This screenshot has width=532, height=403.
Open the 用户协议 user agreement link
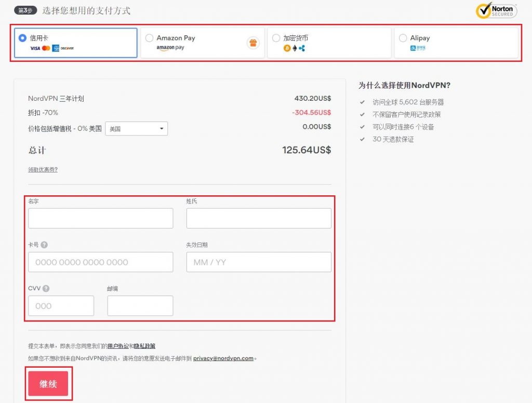click(118, 346)
